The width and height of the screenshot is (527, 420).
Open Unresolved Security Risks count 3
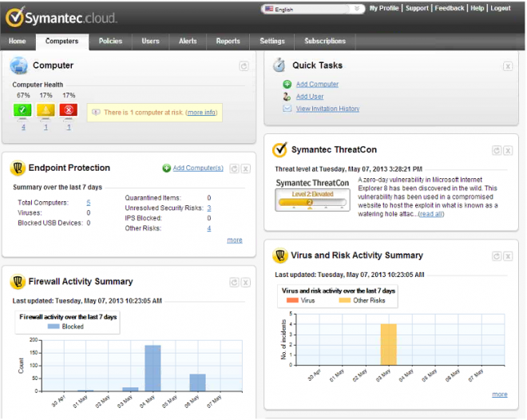(x=209, y=208)
